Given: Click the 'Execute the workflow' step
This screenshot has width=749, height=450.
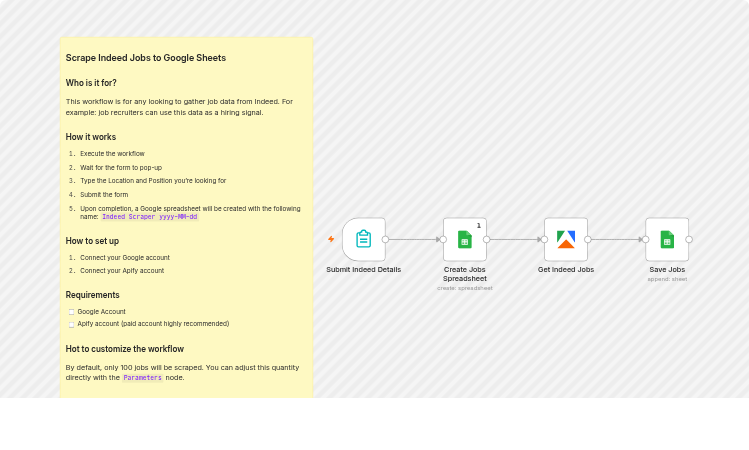Looking at the screenshot, I should coord(112,153).
